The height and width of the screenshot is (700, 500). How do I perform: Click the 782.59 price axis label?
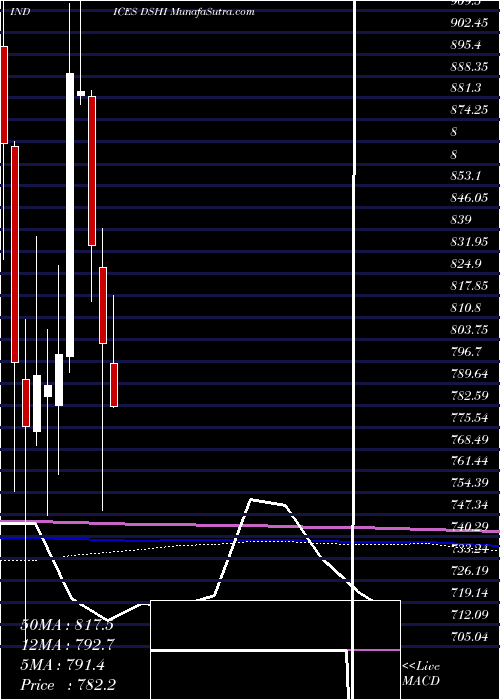[469, 396]
